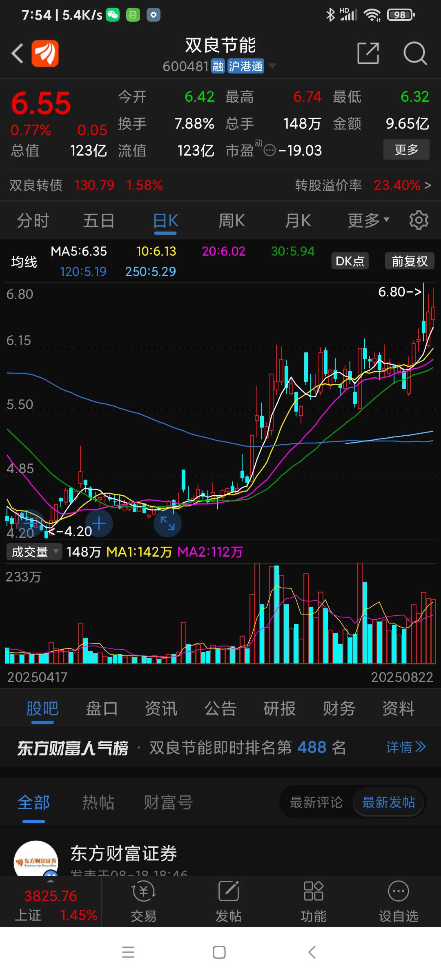Tap the Android system back chevron
The image size is (441, 980).
[x=312, y=952]
